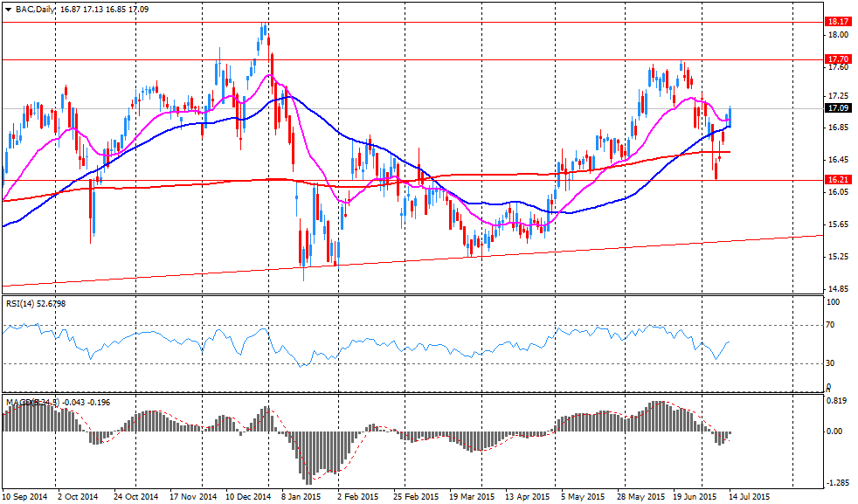
Task: Click the 0.819 value on the MACD scale
Action: 835,400
